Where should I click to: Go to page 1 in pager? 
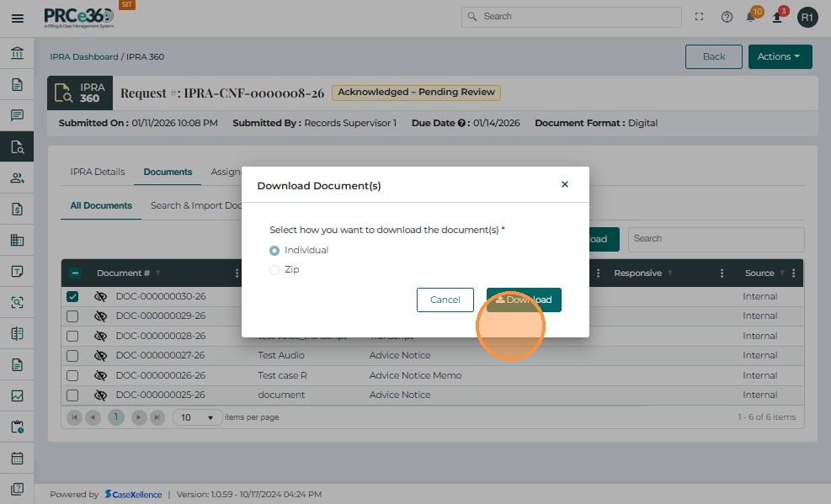[x=115, y=417]
